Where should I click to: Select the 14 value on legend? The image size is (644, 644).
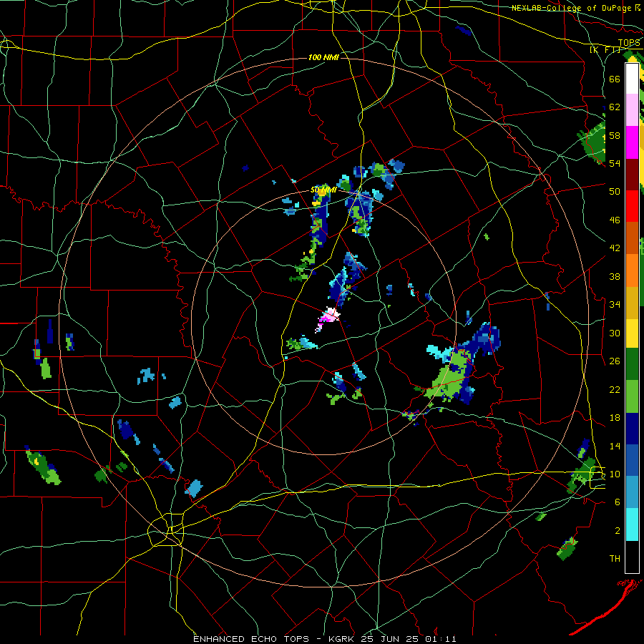coord(615,446)
